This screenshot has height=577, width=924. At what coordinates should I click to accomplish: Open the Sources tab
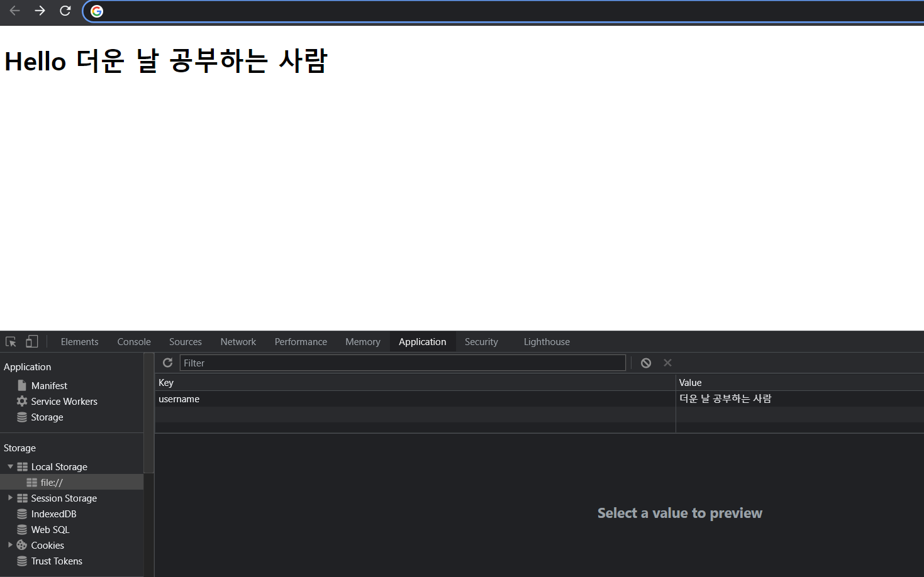pyautogui.click(x=186, y=342)
